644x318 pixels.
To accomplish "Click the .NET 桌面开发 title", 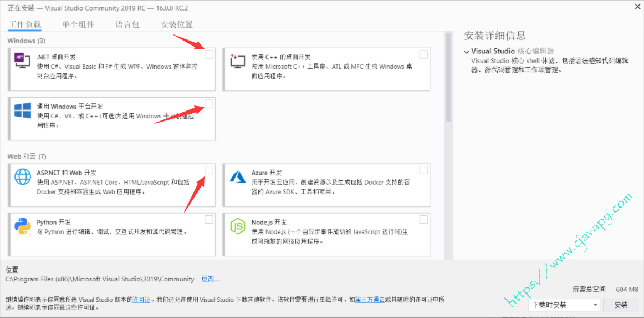I will click(57, 57).
